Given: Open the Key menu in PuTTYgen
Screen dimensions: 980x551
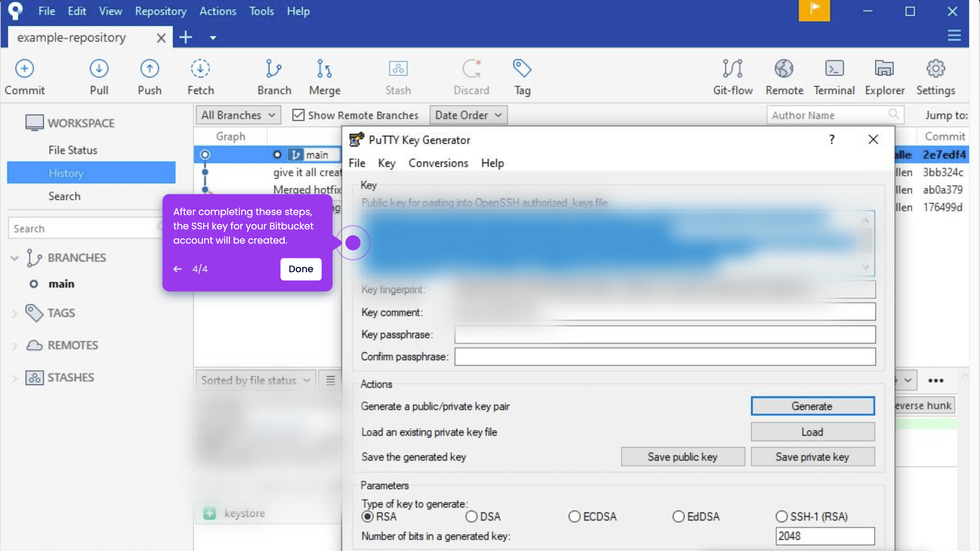Looking at the screenshot, I should pos(387,163).
